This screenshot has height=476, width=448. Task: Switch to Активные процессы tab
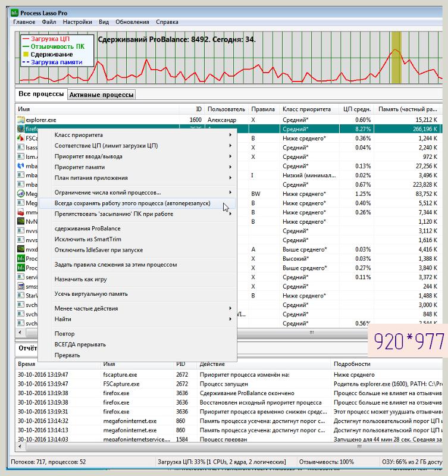pyautogui.click(x=101, y=95)
